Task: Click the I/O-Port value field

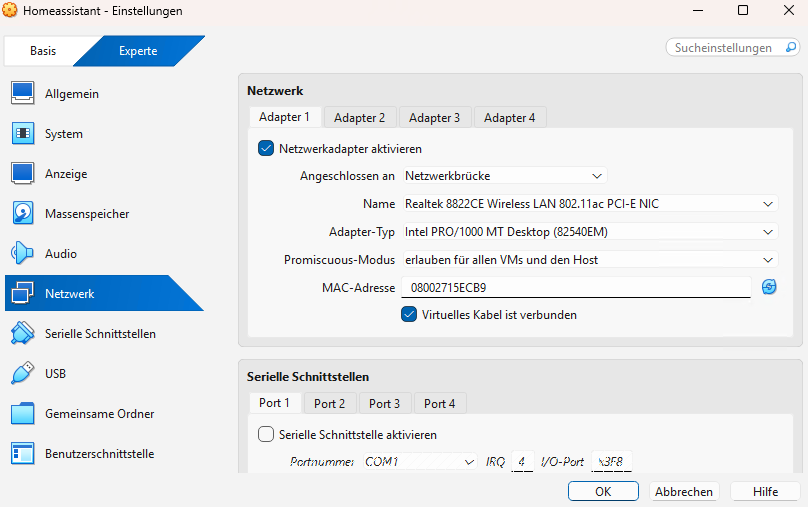Action: pos(611,461)
